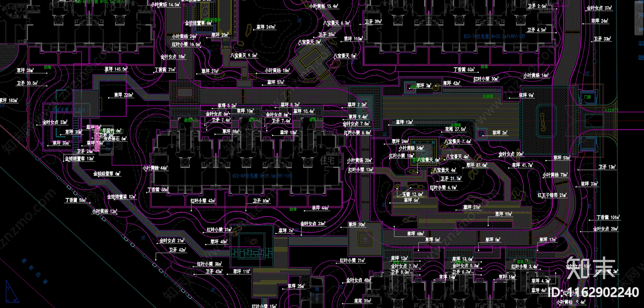The height and width of the screenshot is (308, 644).
Task: Pick the '红叶小檗 16.6㎡' annotation
Action: 186,44
